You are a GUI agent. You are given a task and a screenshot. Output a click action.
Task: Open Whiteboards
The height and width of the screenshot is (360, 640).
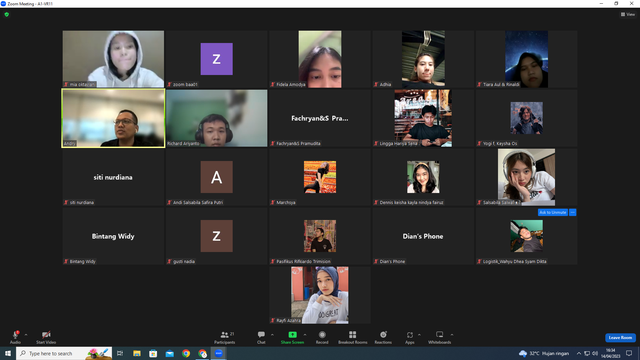point(440,337)
